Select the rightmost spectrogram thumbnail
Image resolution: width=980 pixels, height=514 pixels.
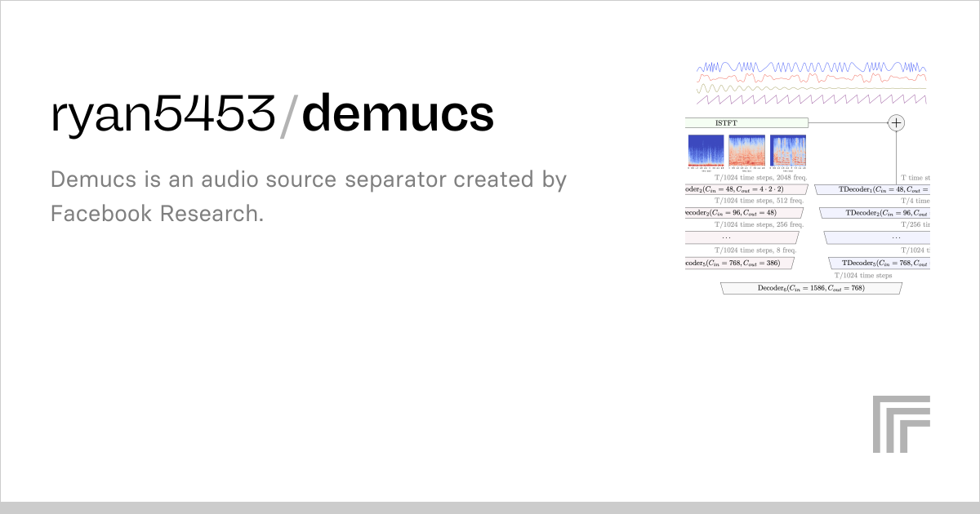789,150
